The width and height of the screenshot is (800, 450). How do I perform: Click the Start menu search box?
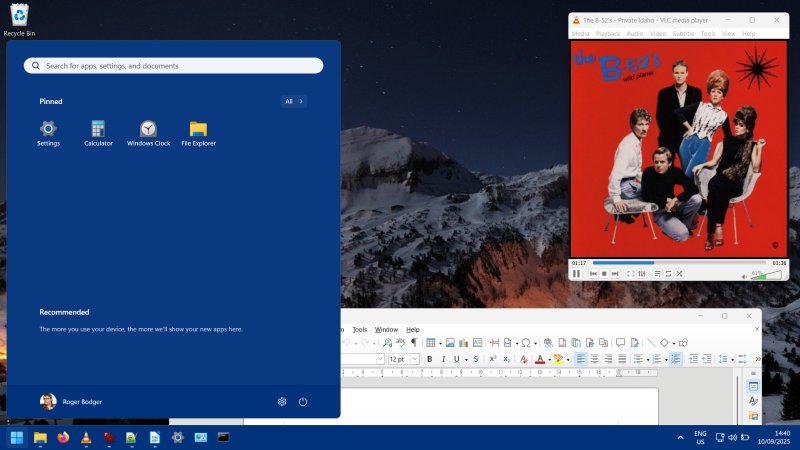(174, 66)
